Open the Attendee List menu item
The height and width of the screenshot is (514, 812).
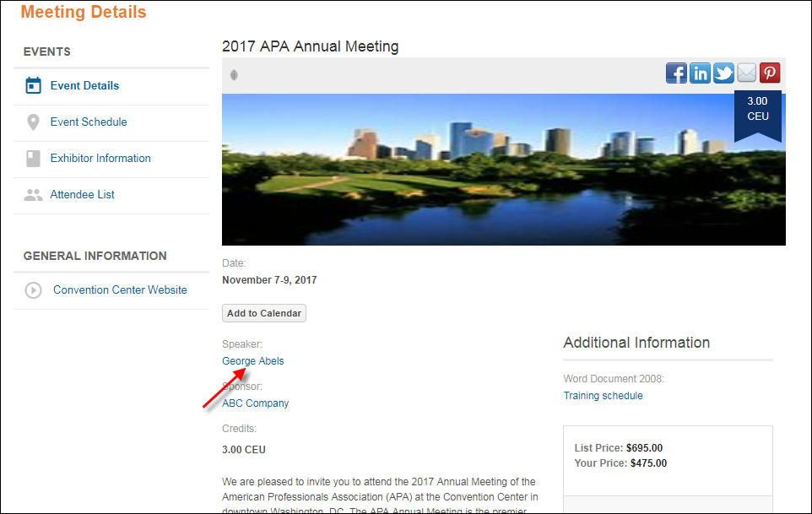point(83,194)
